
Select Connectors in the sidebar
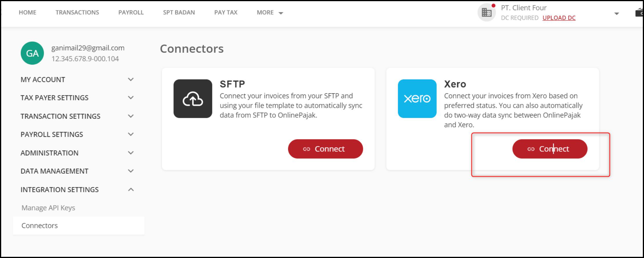(40, 226)
